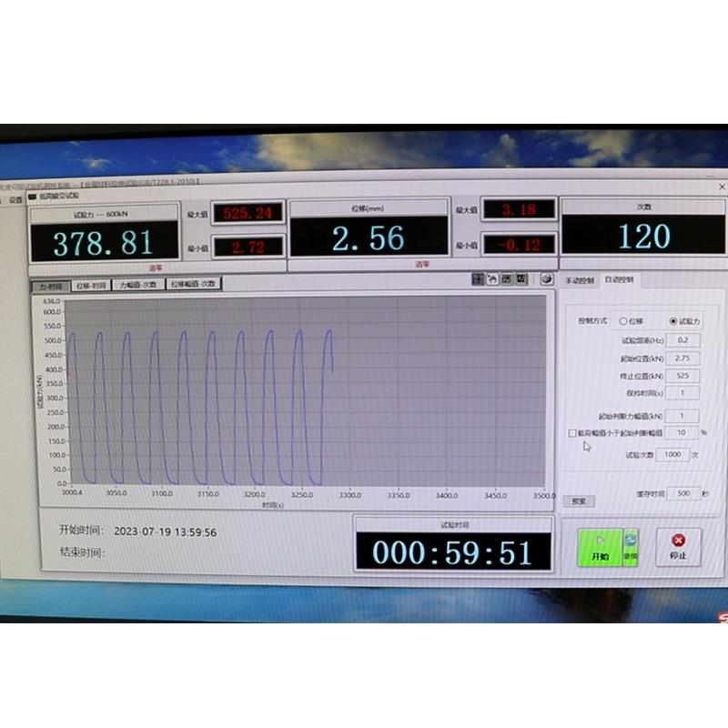
Task: Click the green 开始 start button
Action: (x=600, y=548)
